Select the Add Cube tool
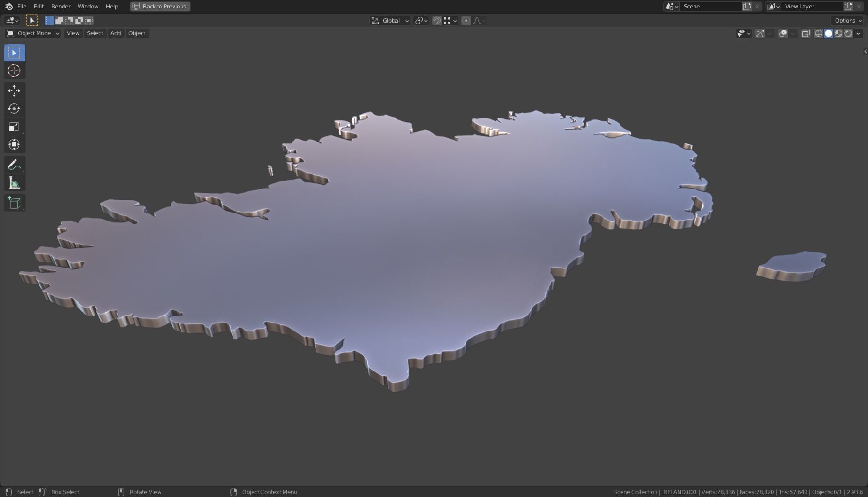The image size is (868, 497). 15,203
